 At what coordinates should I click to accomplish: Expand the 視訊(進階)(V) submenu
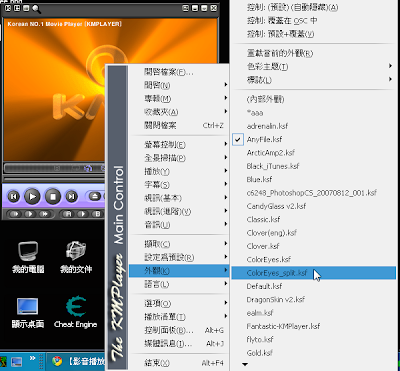coord(179,211)
